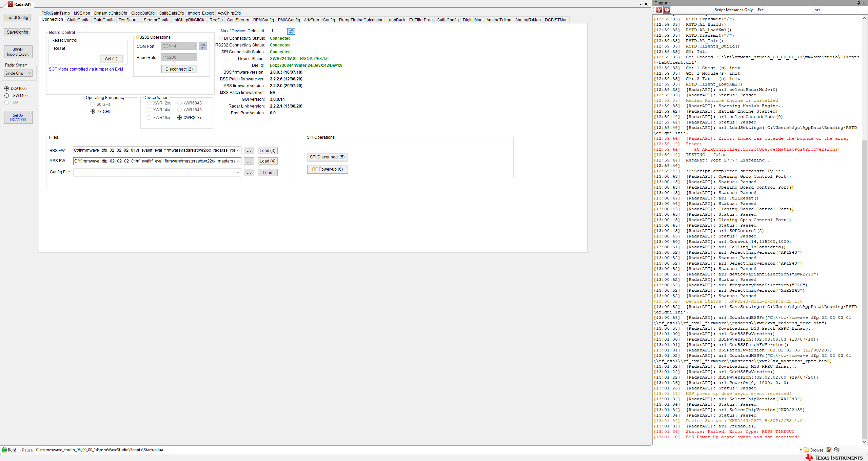Viewport: 868px width, 461px height.
Task: Open the Radar System Single Chip dropdown
Action: pyautogui.click(x=18, y=73)
